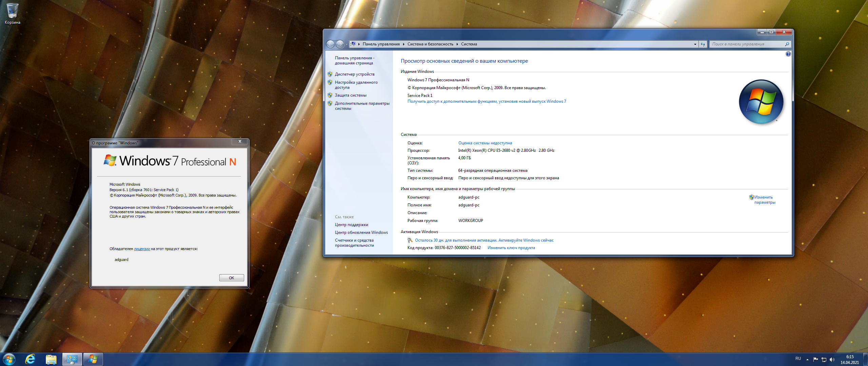Click the RU language indicator in the taskbar
The height and width of the screenshot is (366, 868).
tap(798, 359)
